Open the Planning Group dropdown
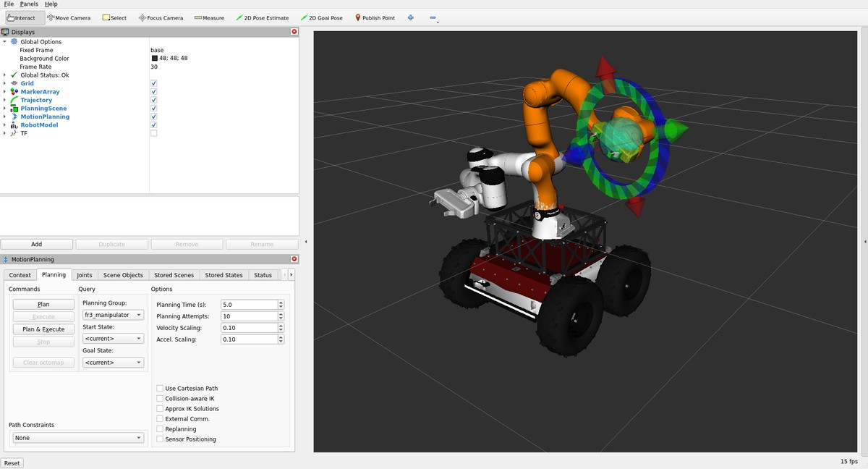Image resolution: width=868 pixels, height=469 pixels. pyautogui.click(x=114, y=315)
